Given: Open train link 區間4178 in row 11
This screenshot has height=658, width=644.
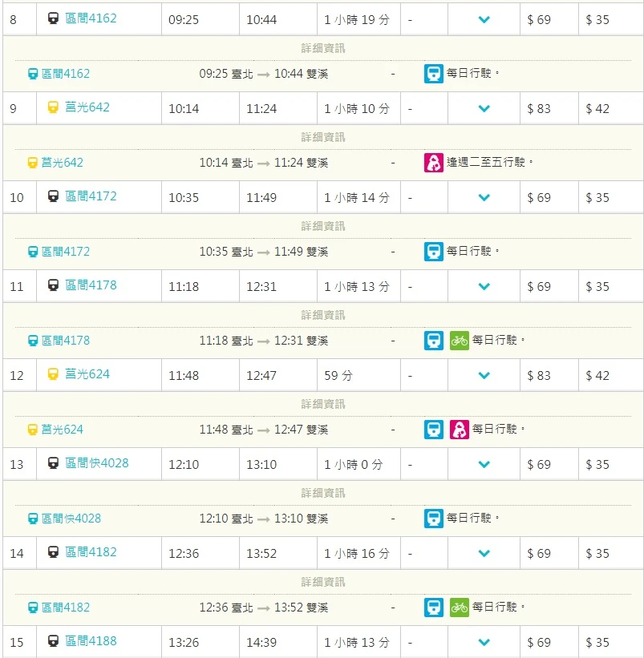Looking at the screenshot, I should click(x=91, y=285).
